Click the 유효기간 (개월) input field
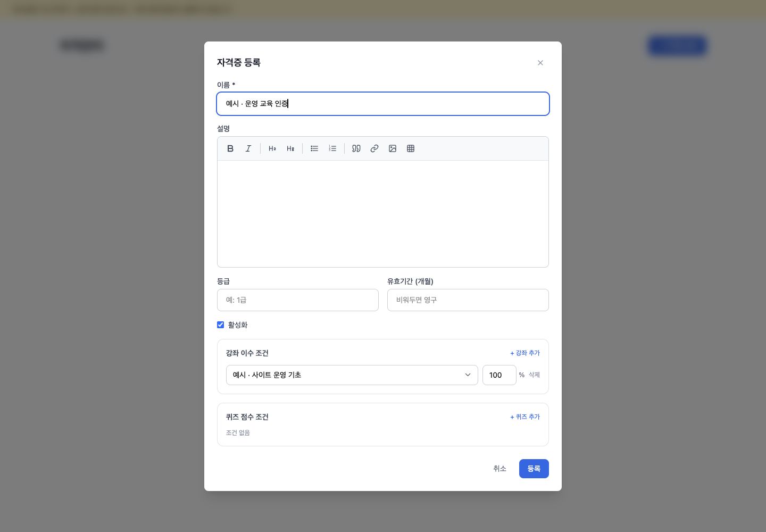 (468, 300)
